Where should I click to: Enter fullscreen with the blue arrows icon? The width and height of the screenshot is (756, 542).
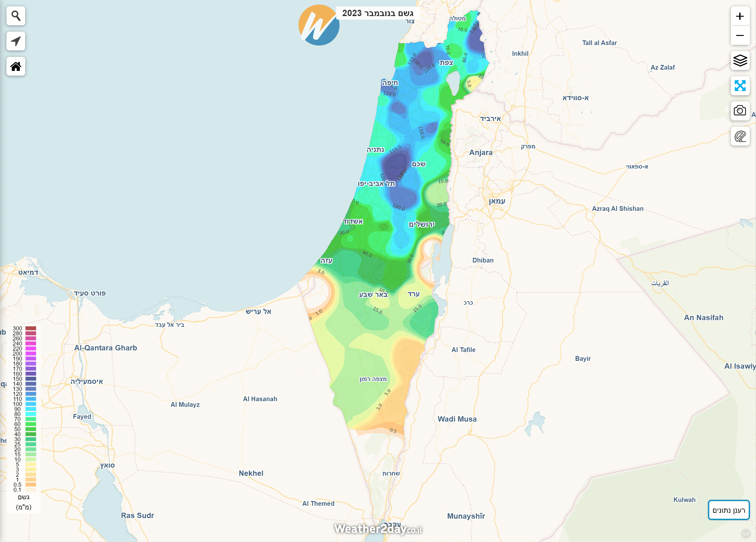(740, 86)
